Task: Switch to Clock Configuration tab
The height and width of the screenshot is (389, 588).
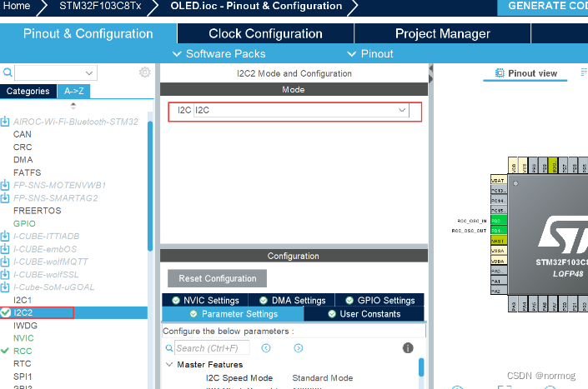Action: pos(265,33)
